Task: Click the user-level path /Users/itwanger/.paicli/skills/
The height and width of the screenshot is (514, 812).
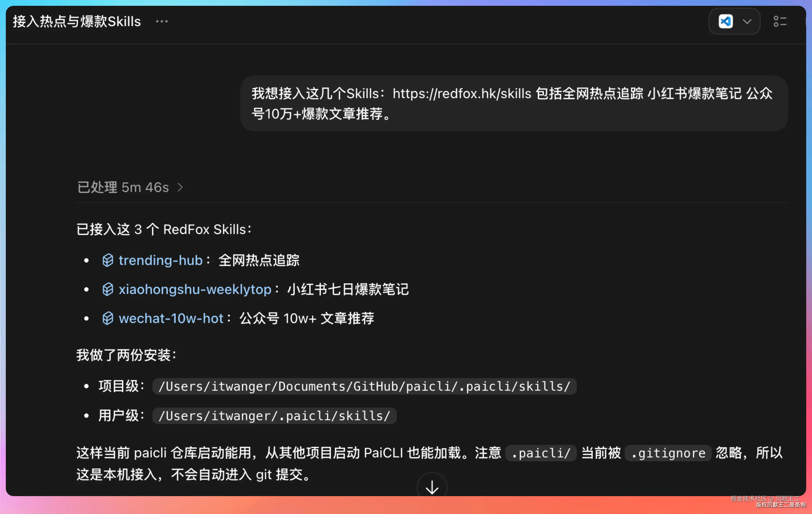Action: (x=274, y=416)
